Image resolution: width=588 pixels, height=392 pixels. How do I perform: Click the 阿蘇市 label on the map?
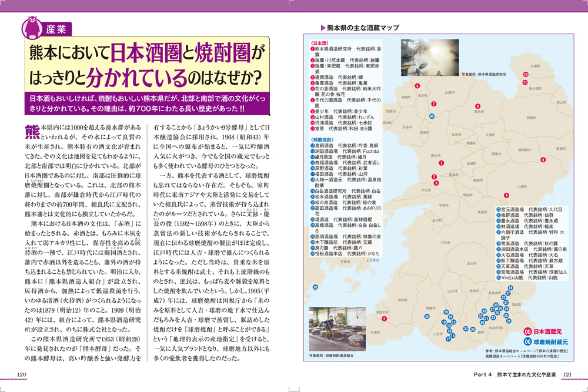pos(532,118)
